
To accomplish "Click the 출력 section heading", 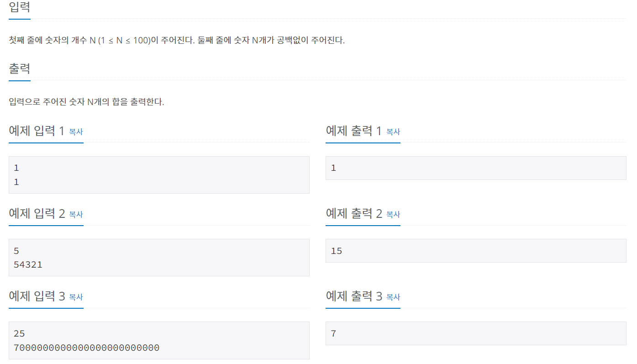I will pos(20,69).
